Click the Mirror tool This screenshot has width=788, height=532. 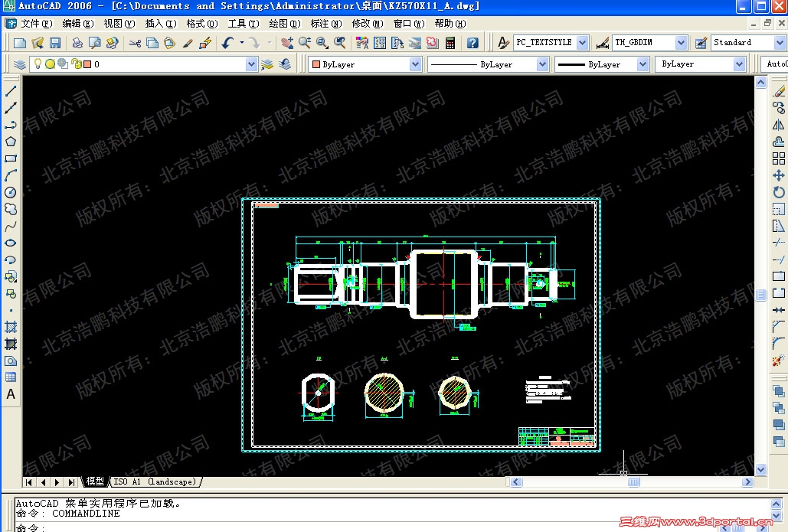point(779,125)
